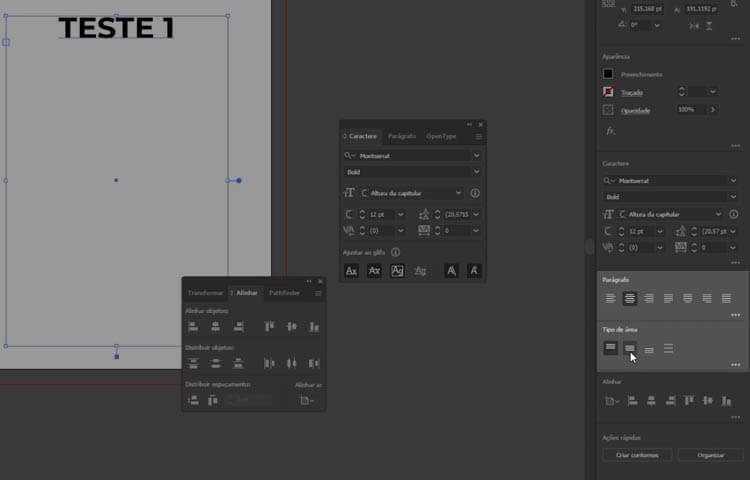The height and width of the screenshot is (480, 750).
Task: Click the Criar contornos button
Action: (x=637, y=455)
